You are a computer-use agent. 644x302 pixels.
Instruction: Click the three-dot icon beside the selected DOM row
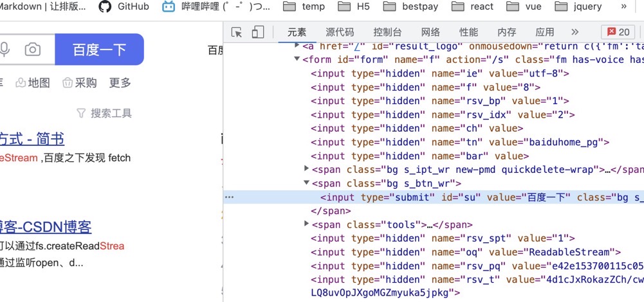click(229, 197)
